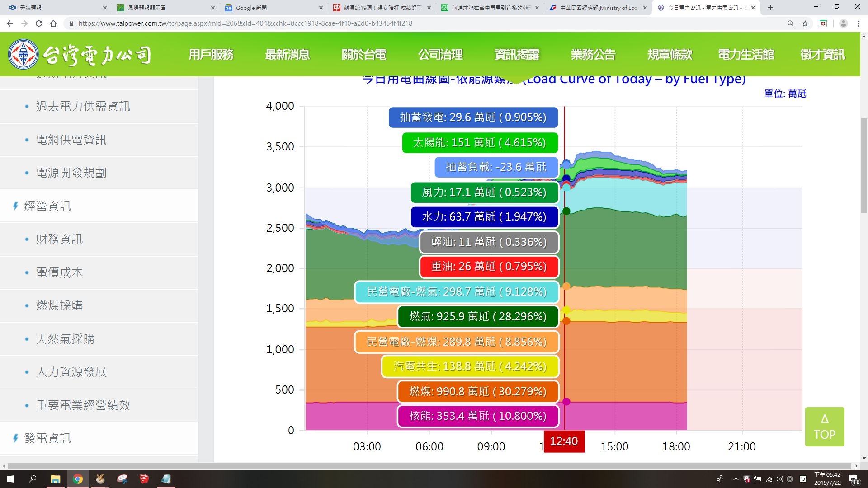Open Windows search from the taskbar
This screenshot has height=488, width=868.
pyautogui.click(x=33, y=479)
